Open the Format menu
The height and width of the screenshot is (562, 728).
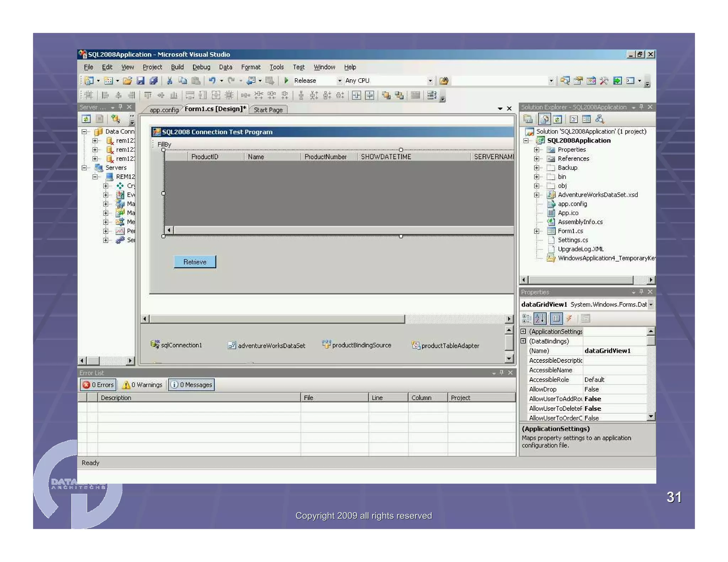tap(251, 67)
